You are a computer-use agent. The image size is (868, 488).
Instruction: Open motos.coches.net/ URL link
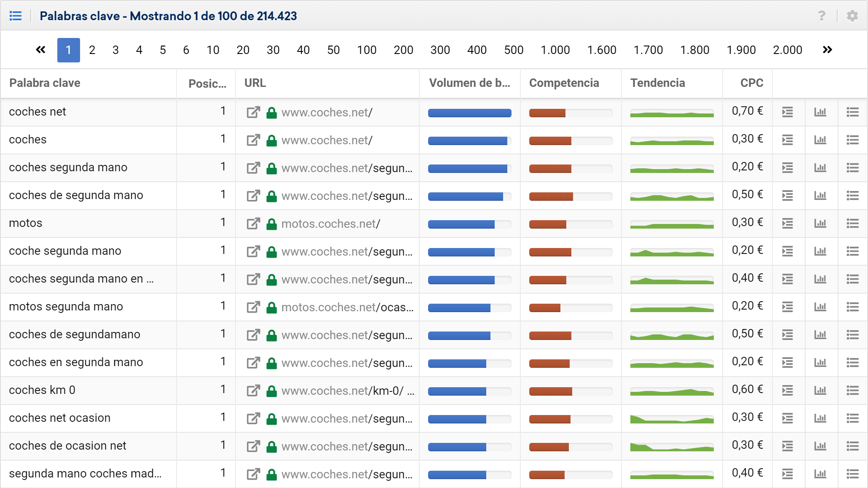(x=330, y=224)
